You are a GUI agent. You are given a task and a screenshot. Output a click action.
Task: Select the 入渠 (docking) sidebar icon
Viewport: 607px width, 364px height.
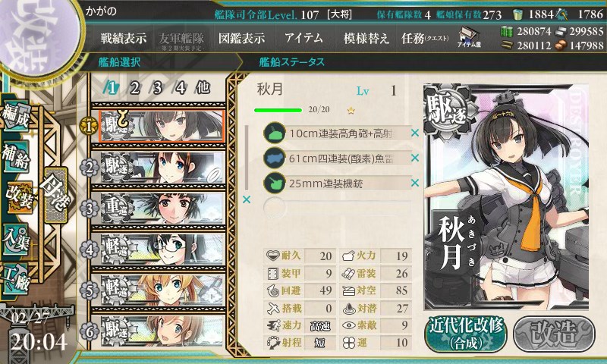click(16, 240)
